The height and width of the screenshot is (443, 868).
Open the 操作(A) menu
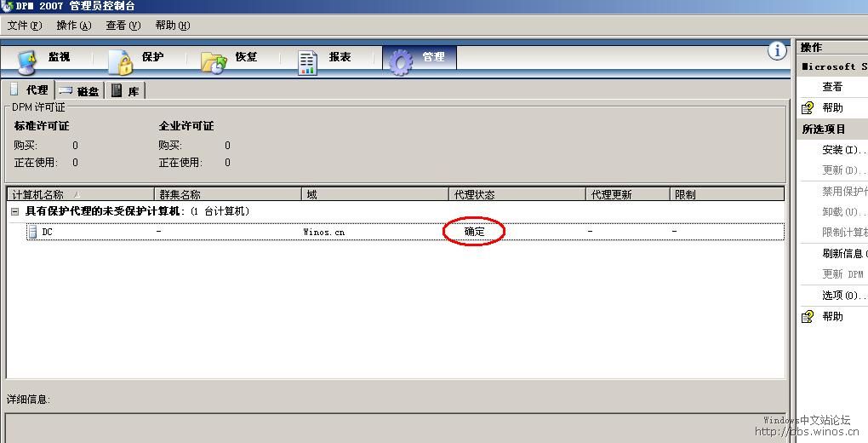(x=73, y=26)
